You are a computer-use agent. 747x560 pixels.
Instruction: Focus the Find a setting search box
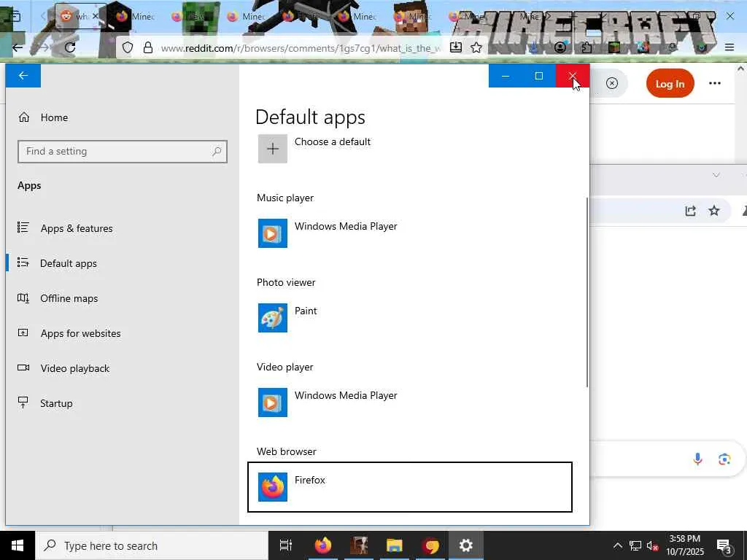tap(123, 152)
